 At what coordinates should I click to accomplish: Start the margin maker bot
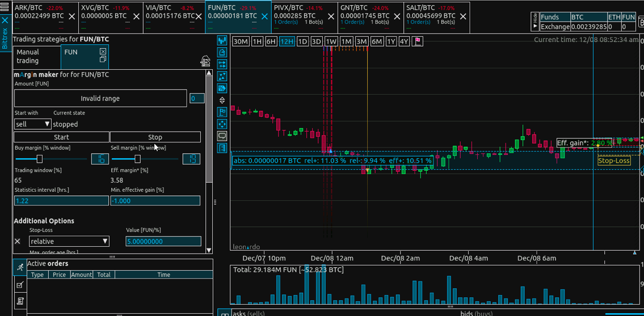tap(62, 137)
